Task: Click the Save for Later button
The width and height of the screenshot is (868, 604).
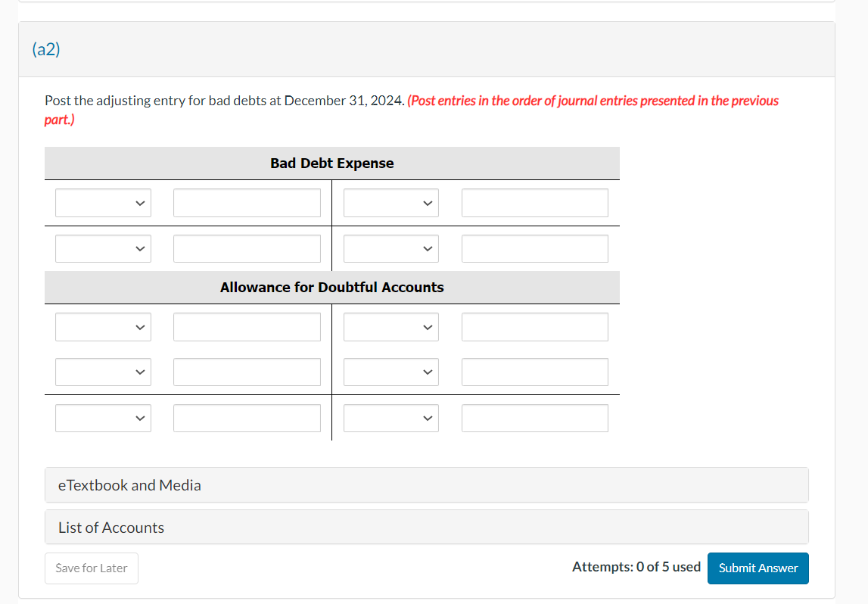Action: [91, 568]
